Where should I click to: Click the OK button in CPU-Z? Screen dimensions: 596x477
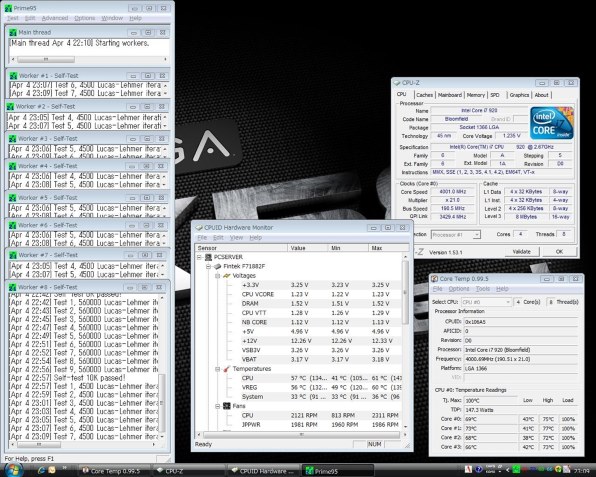pos(559,252)
